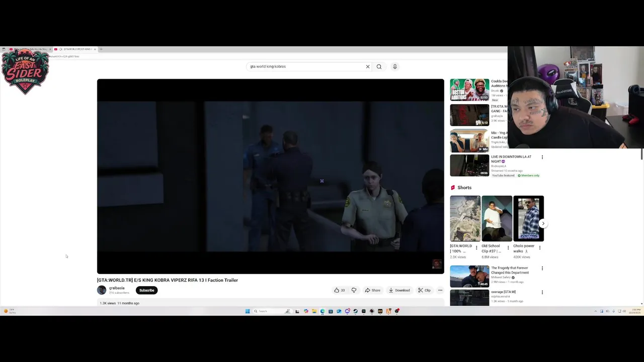Open the Windows Start menu
Image resolution: width=644 pixels, height=362 pixels.
[x=248, y=311]
